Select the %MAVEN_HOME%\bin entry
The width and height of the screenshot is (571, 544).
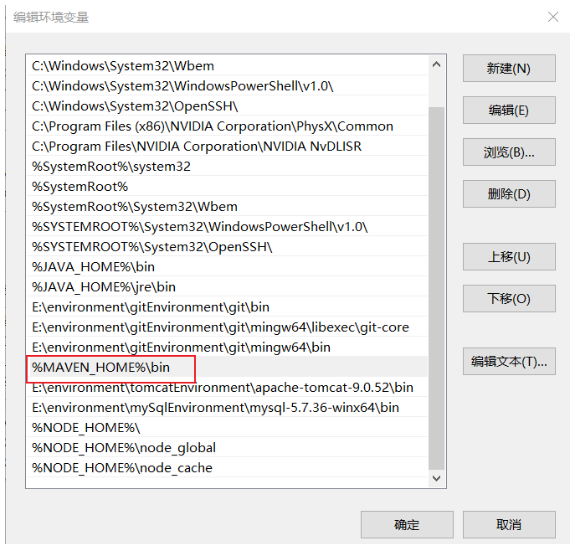pos(227,367)
